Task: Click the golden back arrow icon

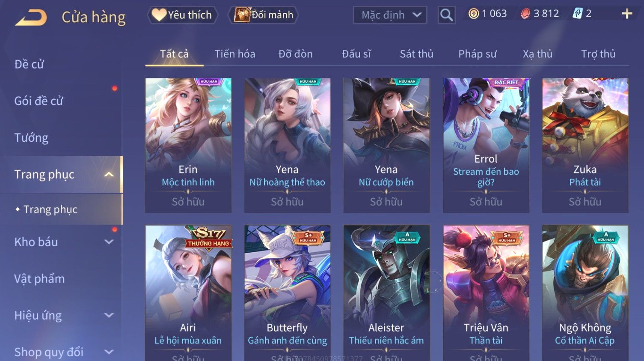Action: click(x=31, y=18)
